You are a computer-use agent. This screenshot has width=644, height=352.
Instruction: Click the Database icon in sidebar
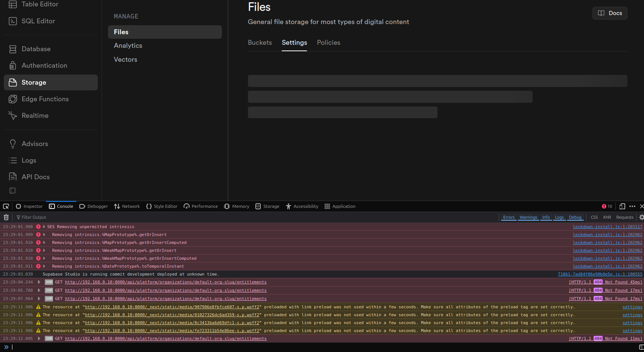pos(13,49)
